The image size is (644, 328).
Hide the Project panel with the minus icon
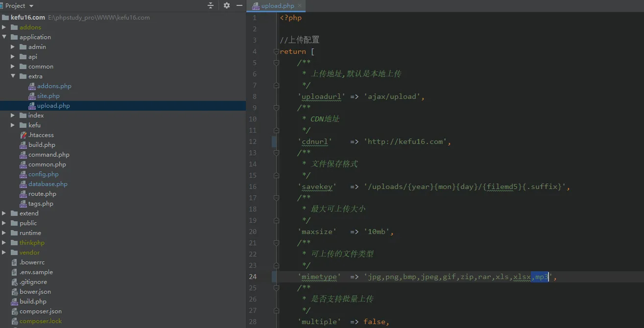coord(239,5)
